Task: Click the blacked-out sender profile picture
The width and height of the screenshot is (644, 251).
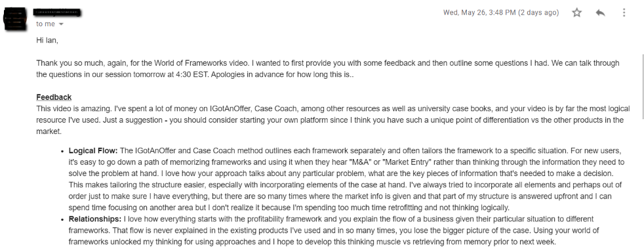Action: [x=16, y=19]
